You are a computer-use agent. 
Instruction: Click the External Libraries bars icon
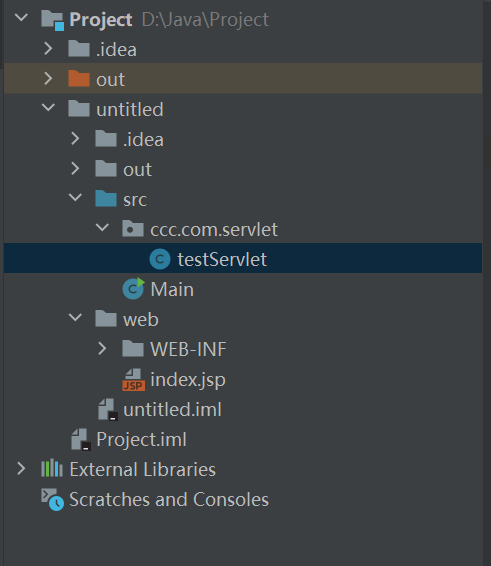(x=52, y=469)
